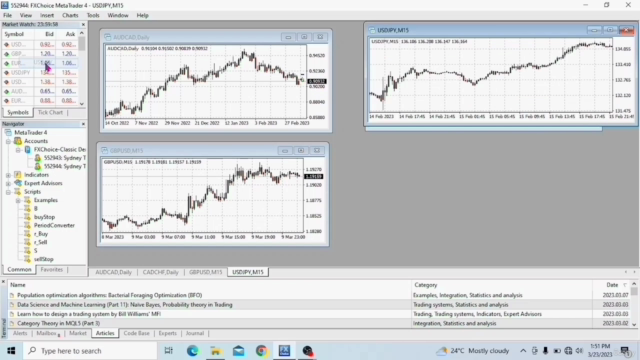Viewport: 640px width, 360px height.
Task: Open the Naive Bayes Data Science article
Action: click(x=124, y=305)
